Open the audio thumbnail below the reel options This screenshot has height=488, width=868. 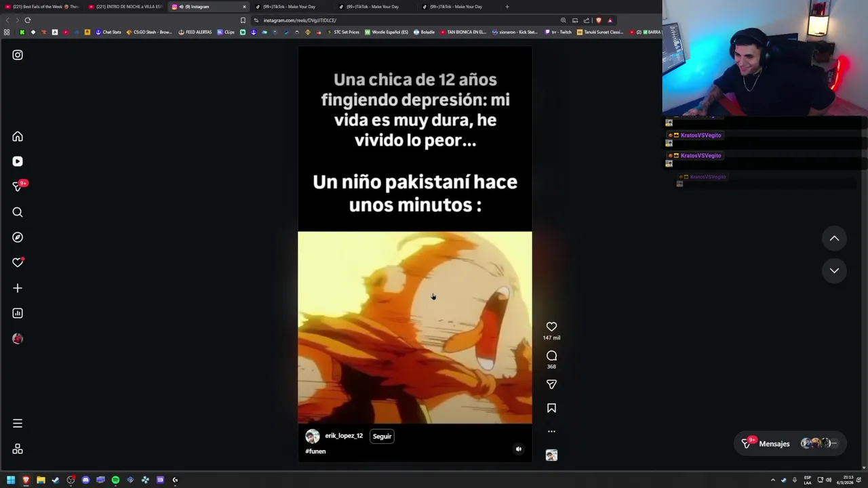(551, 455)
